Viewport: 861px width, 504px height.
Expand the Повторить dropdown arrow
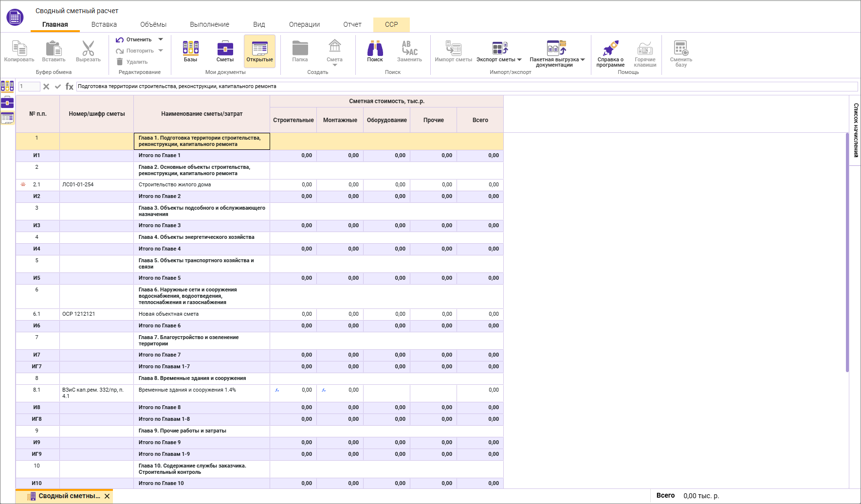161,51
